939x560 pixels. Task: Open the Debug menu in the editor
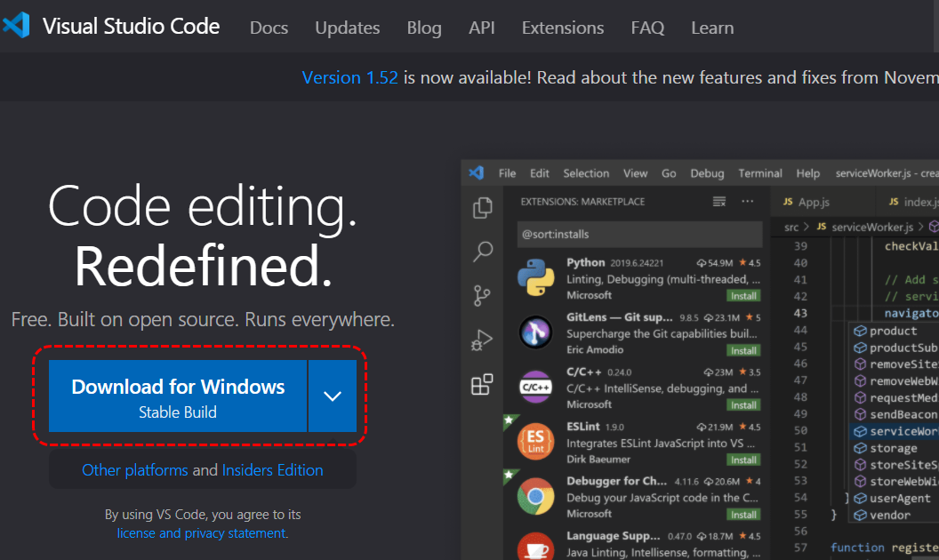click(707, 173)
